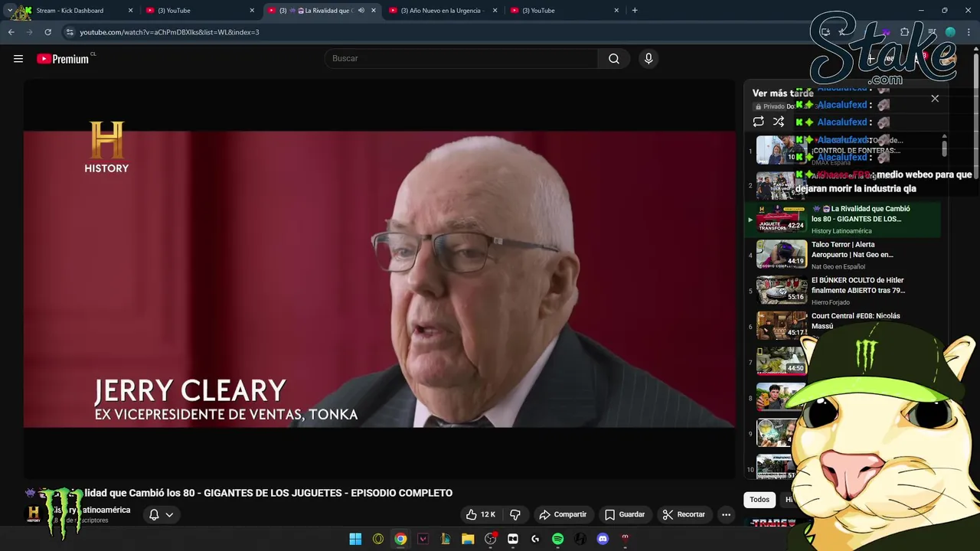Close the La Rivalidad que Cambió tab
980x551 pixels.
click(374, 11)
